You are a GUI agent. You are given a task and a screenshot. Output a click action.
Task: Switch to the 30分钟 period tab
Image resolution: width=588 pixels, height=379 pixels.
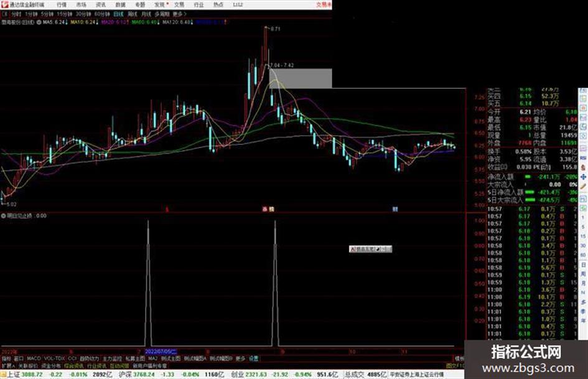pyautogui.click(x=83, y=14)
